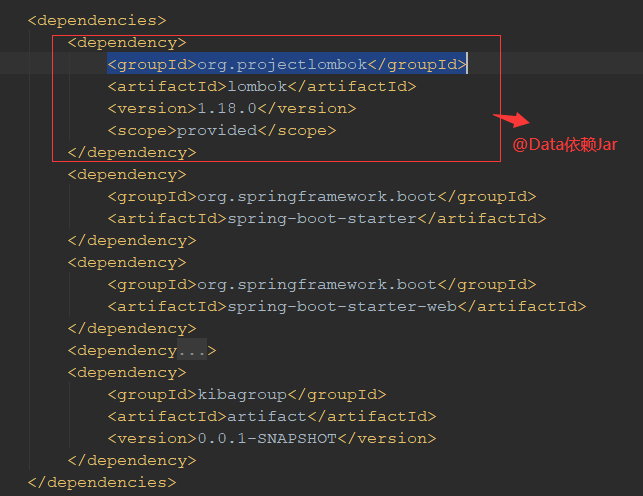Click the spring-boot-starter-web artifactId line
This screenshot has height=496, width=643.
[x=347, y=306]
